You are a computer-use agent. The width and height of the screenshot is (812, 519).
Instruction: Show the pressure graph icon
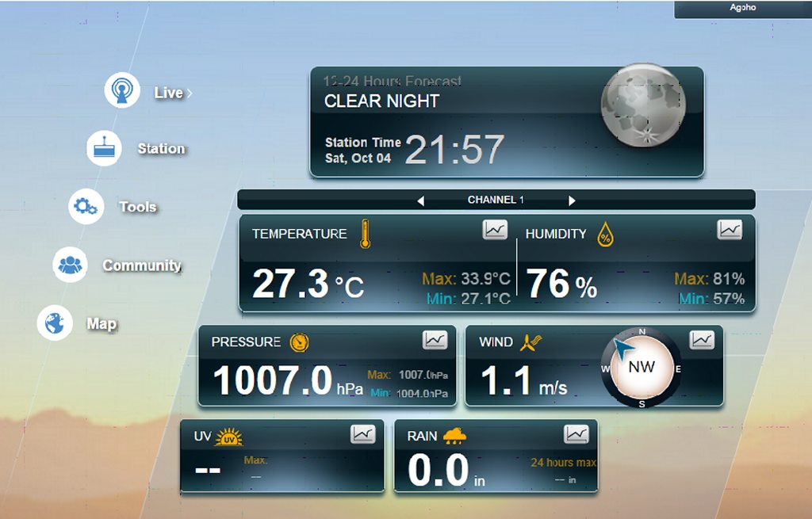pos(435,340)
